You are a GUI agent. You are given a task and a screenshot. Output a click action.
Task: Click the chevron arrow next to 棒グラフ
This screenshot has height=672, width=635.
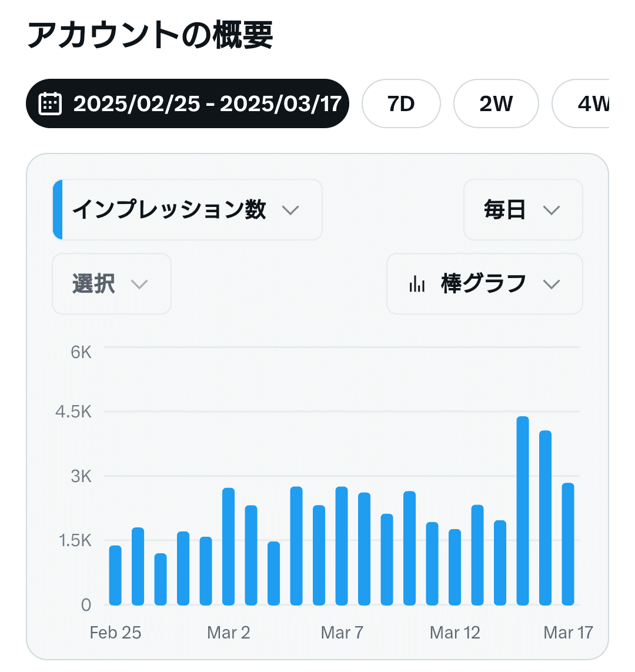point(551,284)
